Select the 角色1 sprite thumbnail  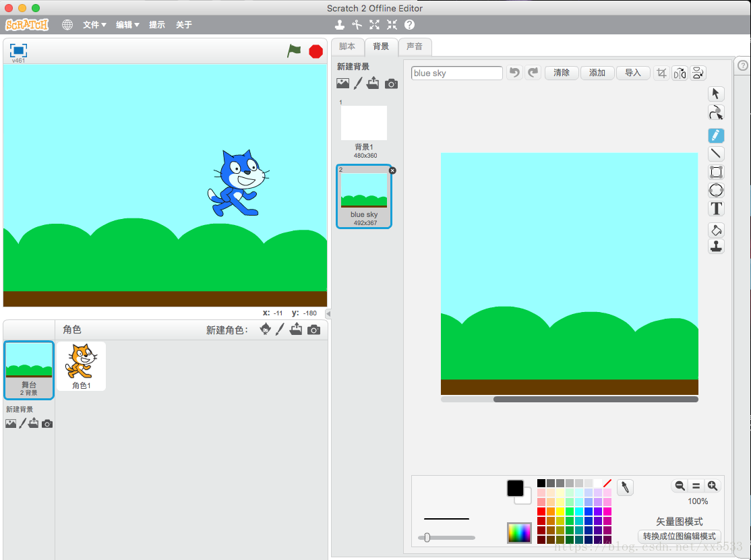(x=81, y=366)
